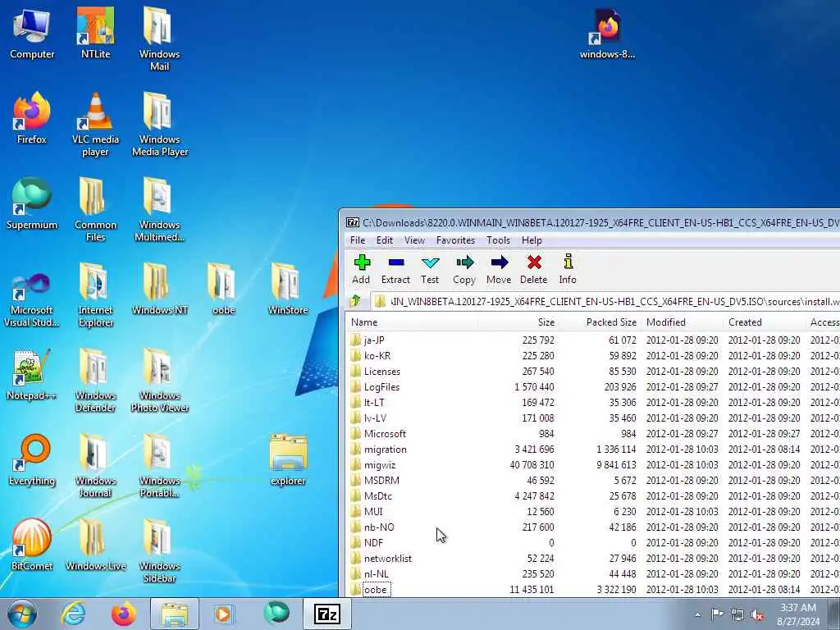
Task: Open Firefox from the taskbar
Action: (123, 614)
